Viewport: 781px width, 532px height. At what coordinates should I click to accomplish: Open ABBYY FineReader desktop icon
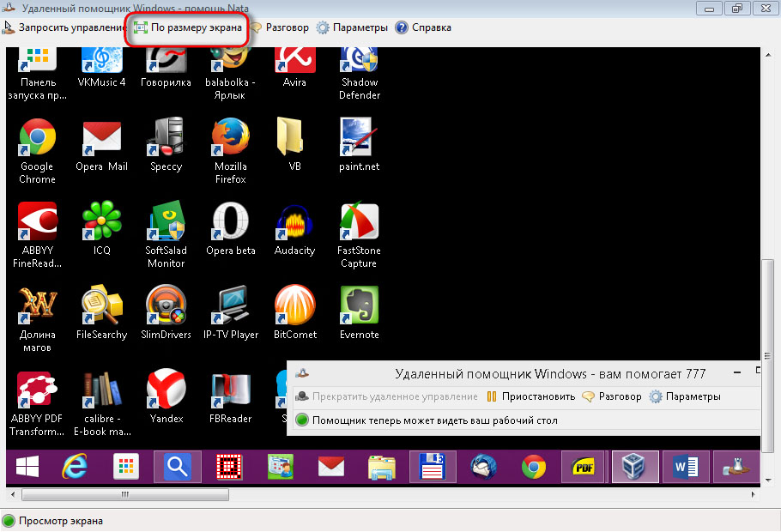pos(38,235)
